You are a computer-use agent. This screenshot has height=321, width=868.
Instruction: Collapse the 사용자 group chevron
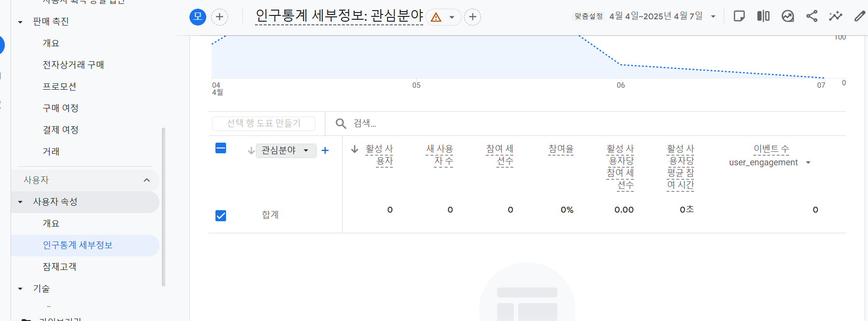tap(147, 180)
